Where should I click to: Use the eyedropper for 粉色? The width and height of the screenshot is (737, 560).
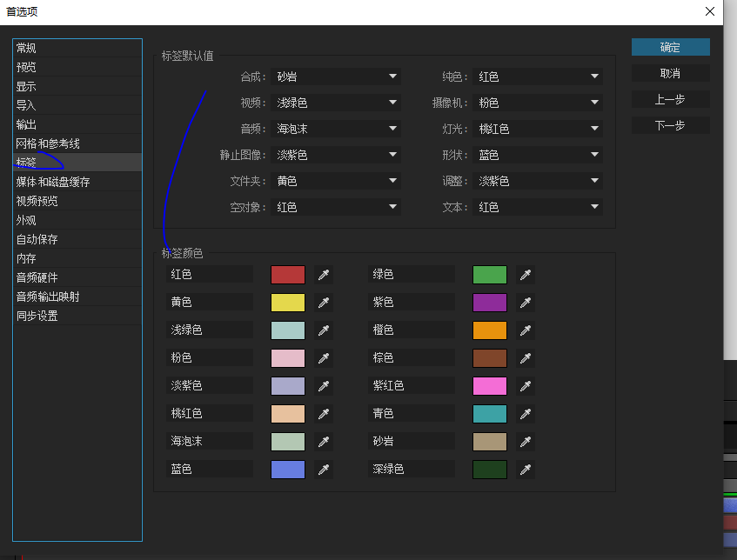click(324, 357)
